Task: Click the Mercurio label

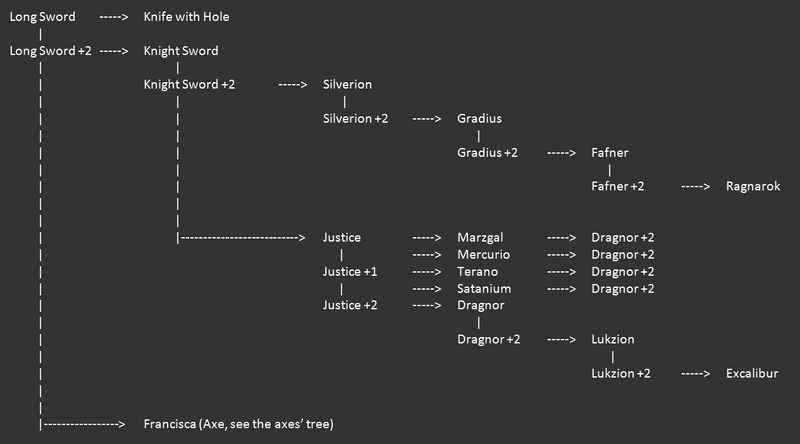Action: pos(483,255)
